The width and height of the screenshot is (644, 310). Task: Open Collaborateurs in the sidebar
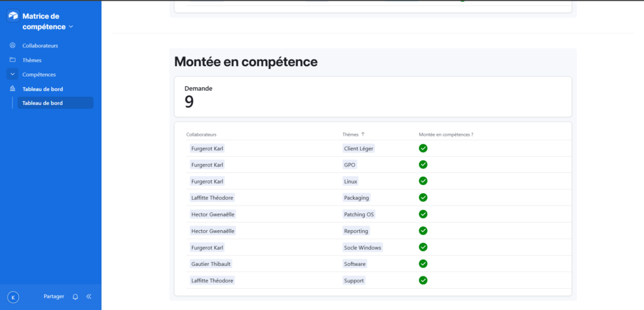(40, 45)
